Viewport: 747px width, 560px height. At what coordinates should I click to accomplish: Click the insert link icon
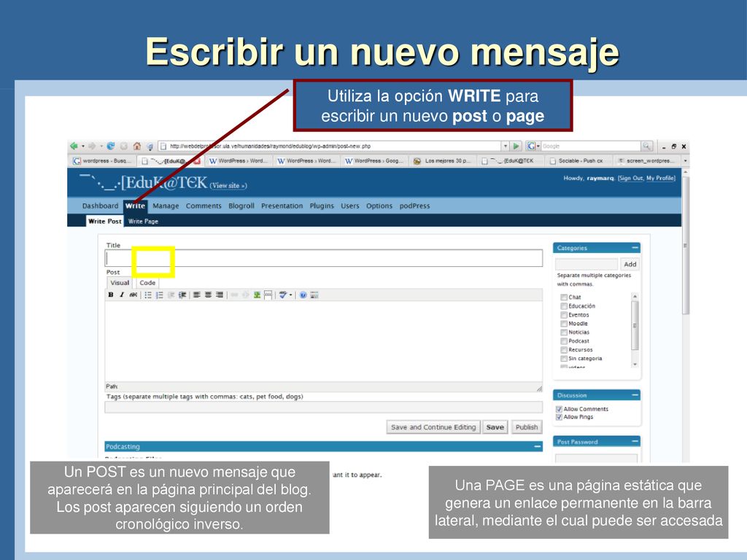(234, 295)
